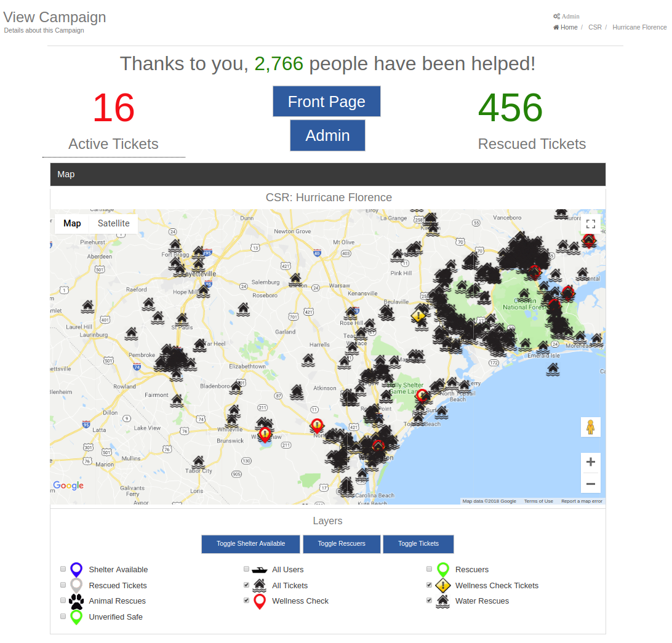672x643 pixels.
Task: Enable Animal Rescues checkbox
Action: (63, 600)
